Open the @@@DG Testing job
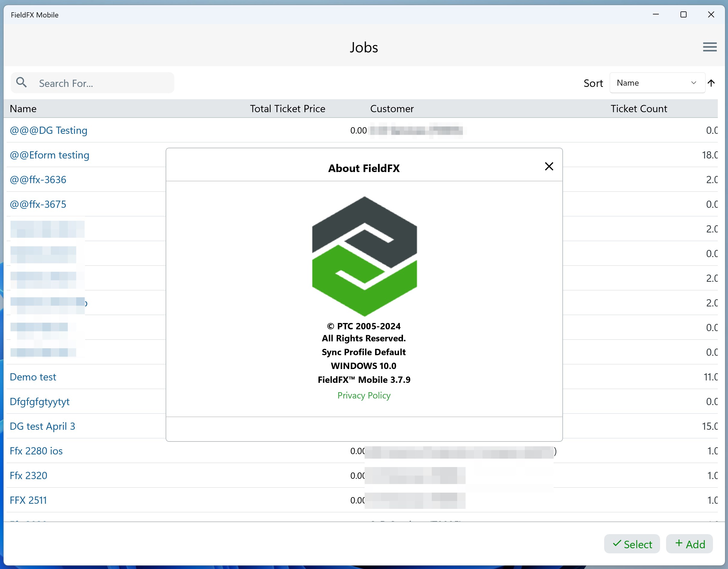This screenshot has width=728, height=569. pos(49,131)
